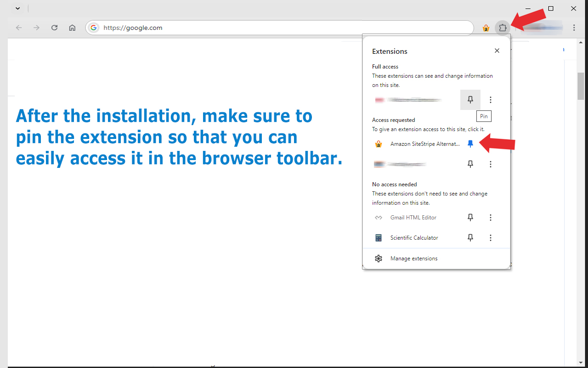Open the tab search chevron at top left

(17, 8)
